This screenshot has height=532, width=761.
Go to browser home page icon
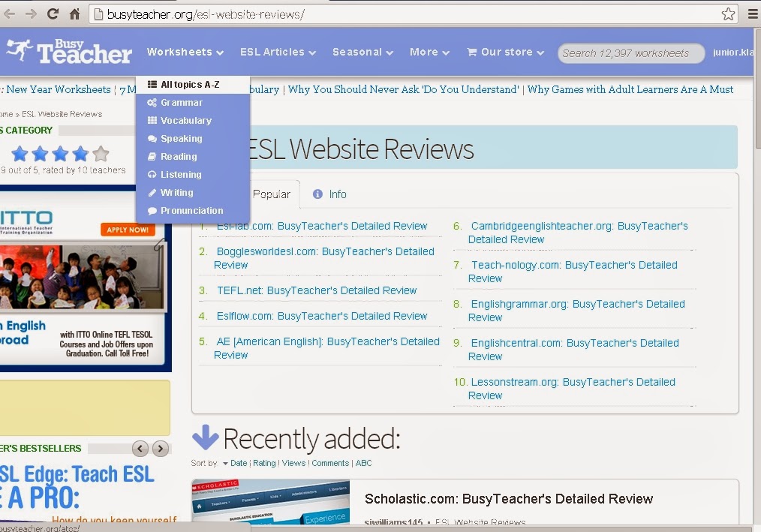tap(74, 14)
